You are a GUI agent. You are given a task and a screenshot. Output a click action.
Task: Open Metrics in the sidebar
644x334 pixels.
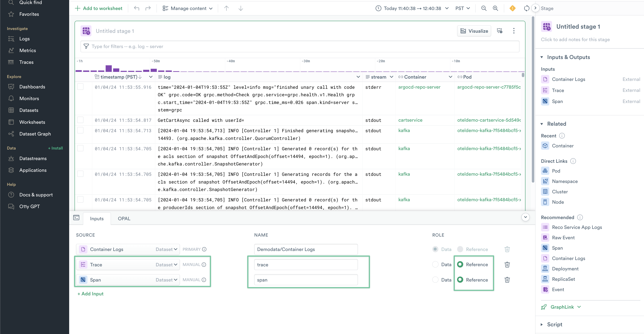pyautogui.click(x=27, y=51)
